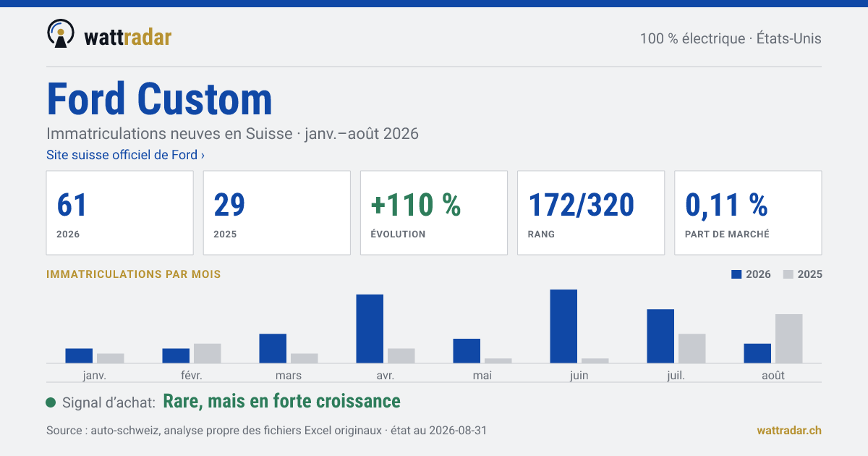Click the 'juin' axis label

coord(579,375)
